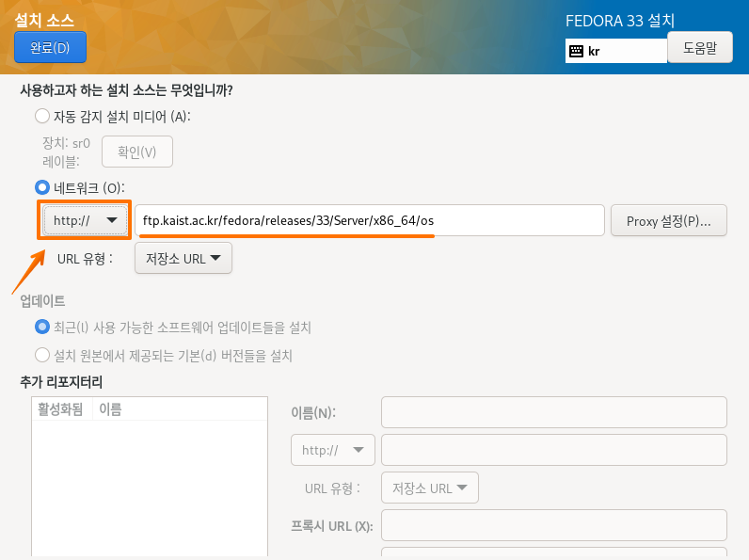
Task: Click the network source URL input field
Action: pos(370,220)
